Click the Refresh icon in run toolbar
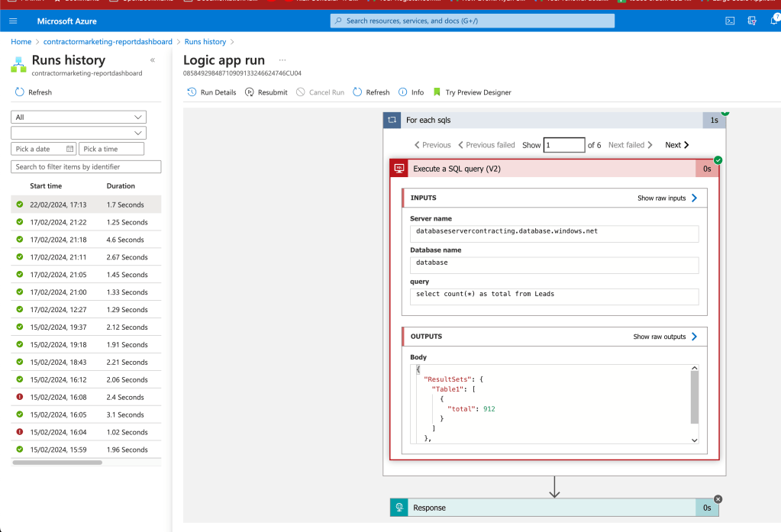Screen dimensions: 781x532 coord(357,92)
